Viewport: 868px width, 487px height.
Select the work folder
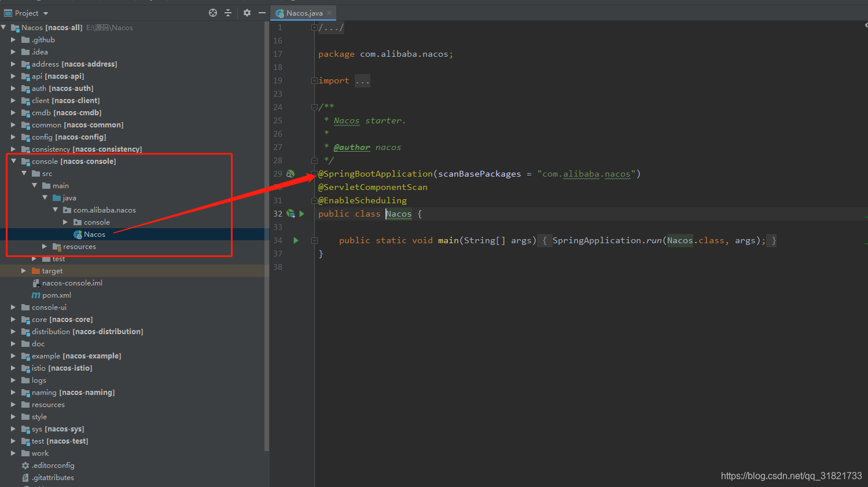coord(40,453)
